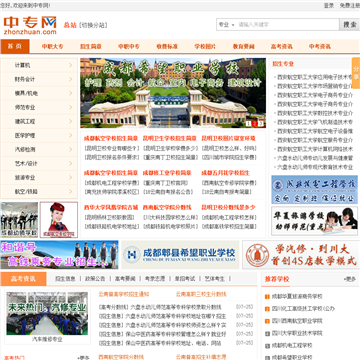This screenshot has height=360, width=360.
Task: Click the blue 成都机电工程学校 ad banner
Action: click(x=314, y=190)
